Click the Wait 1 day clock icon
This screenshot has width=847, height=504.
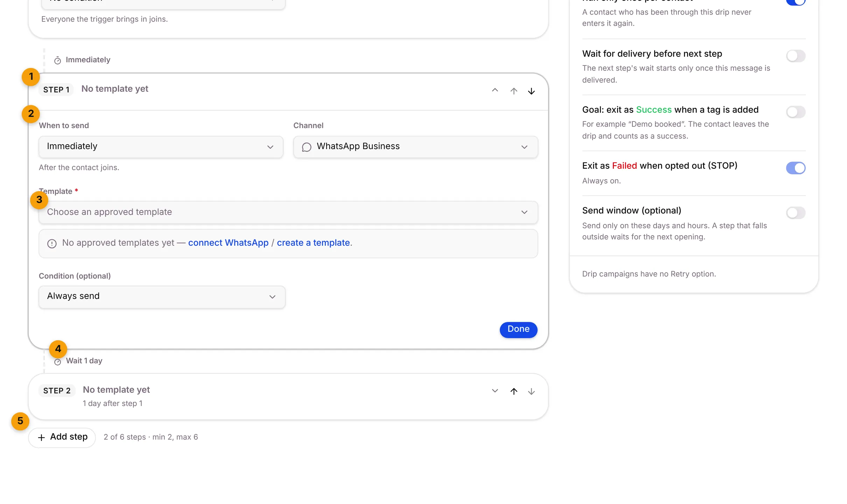[x=57, y=362]
